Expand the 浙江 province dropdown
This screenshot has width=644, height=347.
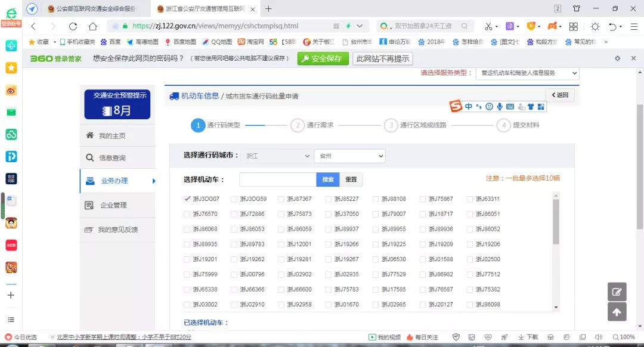click(x=276, y=156)
